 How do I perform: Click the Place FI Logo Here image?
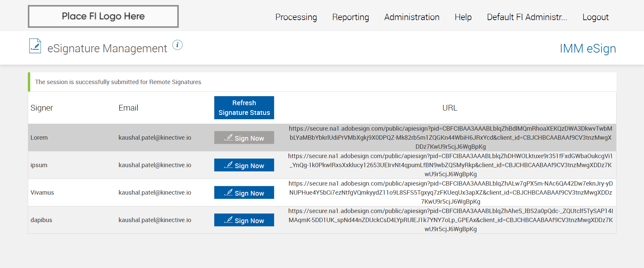[103, 16]
